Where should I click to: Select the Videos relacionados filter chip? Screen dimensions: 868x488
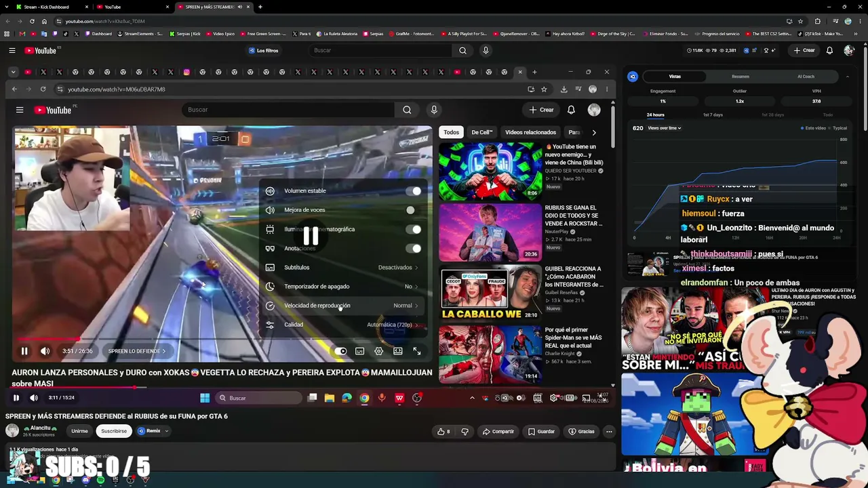530,132
